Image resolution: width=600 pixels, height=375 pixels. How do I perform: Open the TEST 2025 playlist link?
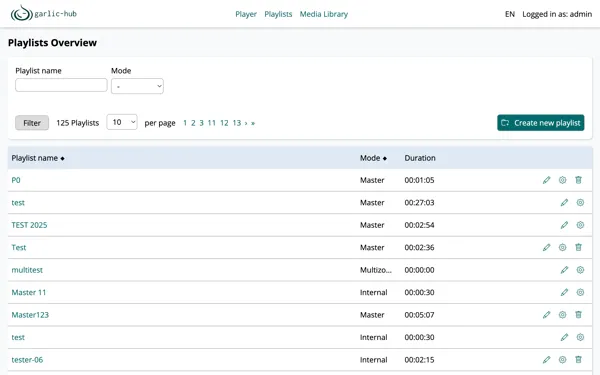(x=29, y=225)
